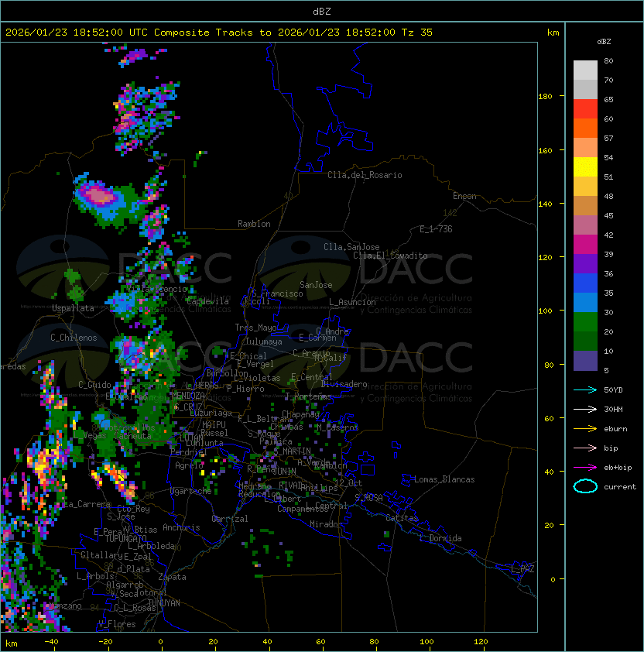The height and width of the screenshot is (652, 644).
Task: Click the pink bip arrow legend icon
Action: tap(585, 448)
